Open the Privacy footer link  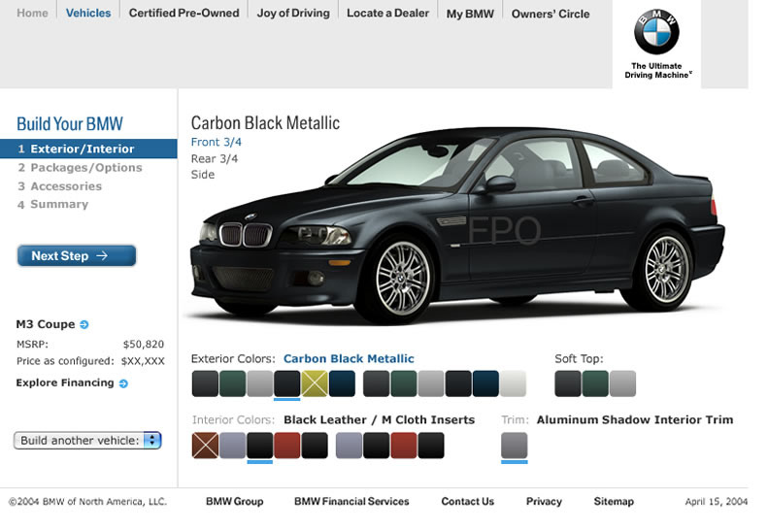(x=544, y=501)
